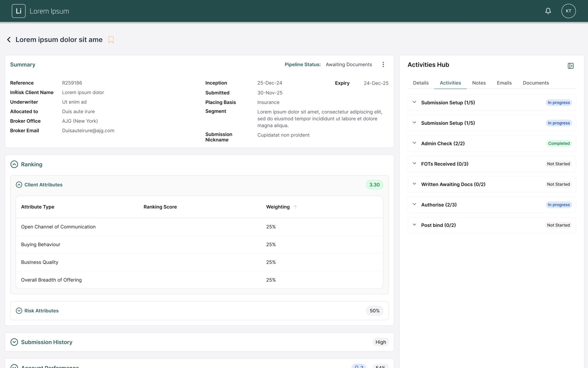Expand the Authorise (2/3) activity

414,204
